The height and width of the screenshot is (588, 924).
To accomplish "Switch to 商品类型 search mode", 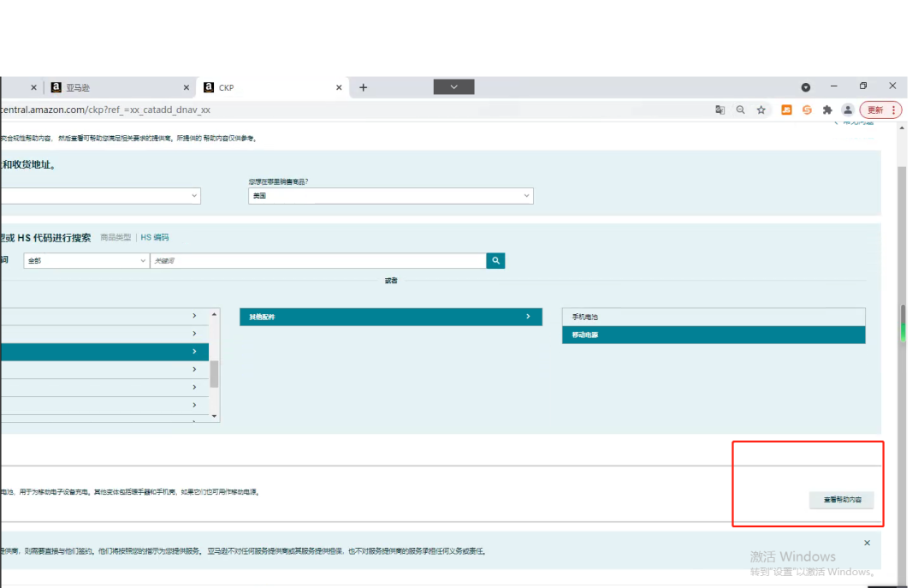I will pyautogui.click(x=115, y=237).
